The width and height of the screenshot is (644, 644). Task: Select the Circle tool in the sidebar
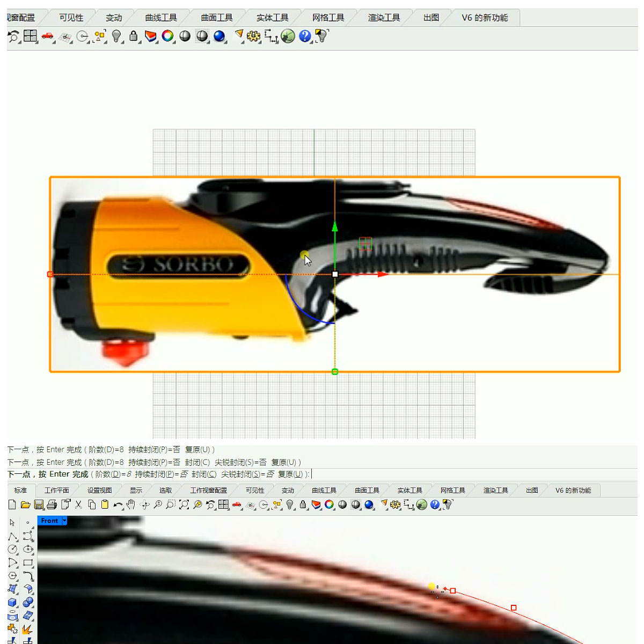[x=12, y=549]
